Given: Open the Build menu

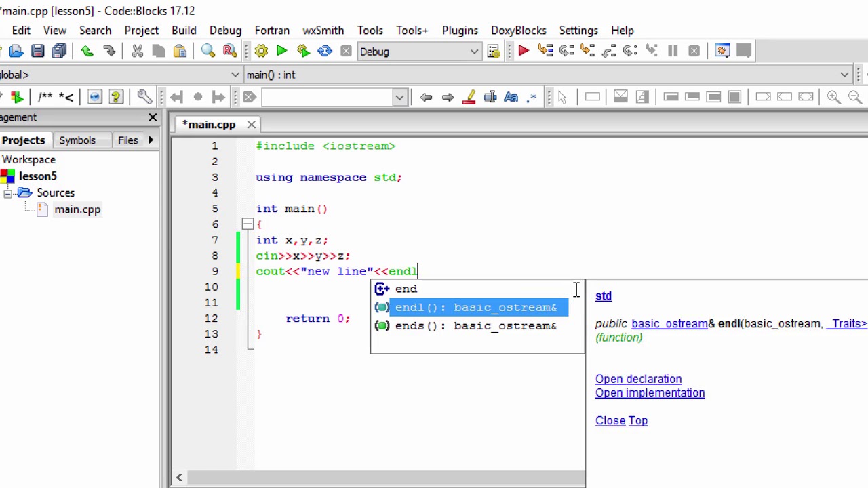Looking at the screenshot, I should point(184,30).
